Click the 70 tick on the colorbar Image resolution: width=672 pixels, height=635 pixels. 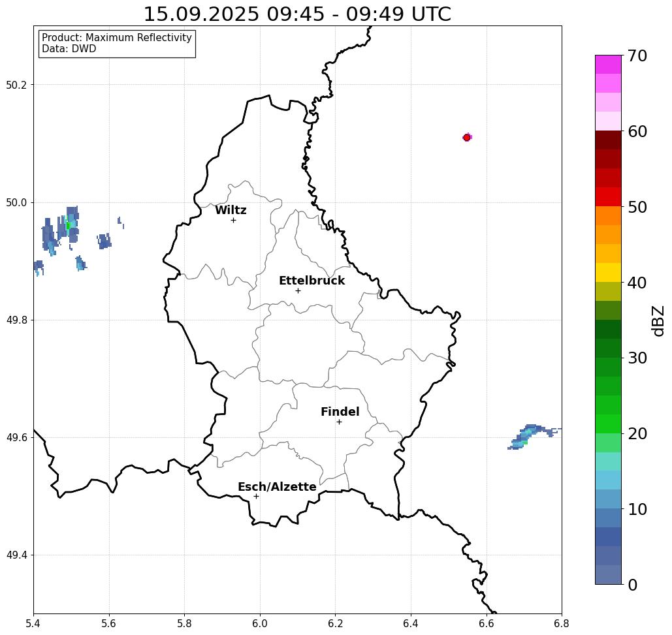point(637,55)
